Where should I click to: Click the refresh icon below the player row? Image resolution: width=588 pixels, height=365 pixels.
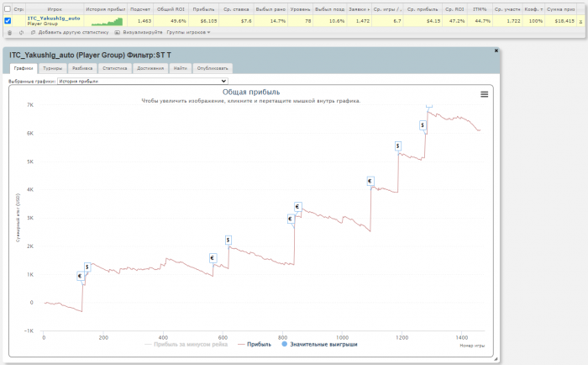(21, 33)
